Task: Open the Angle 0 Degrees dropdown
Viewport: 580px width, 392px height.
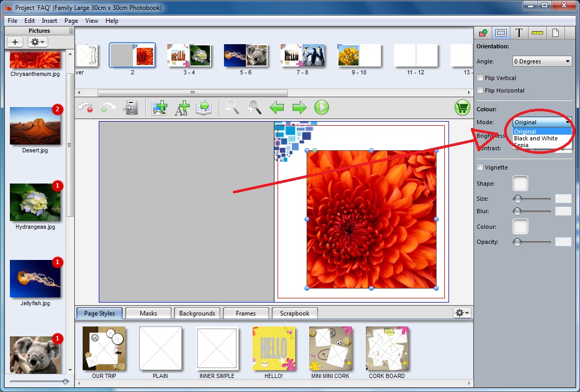Action: coord(542,61)
